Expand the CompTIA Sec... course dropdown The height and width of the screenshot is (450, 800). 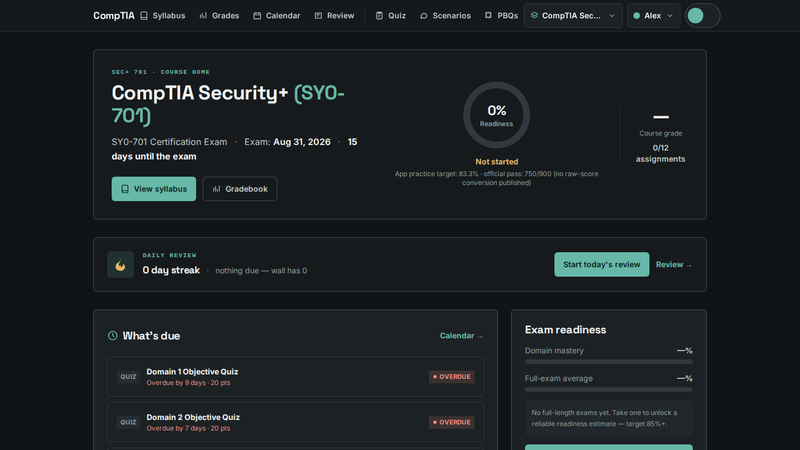(573, 16)
